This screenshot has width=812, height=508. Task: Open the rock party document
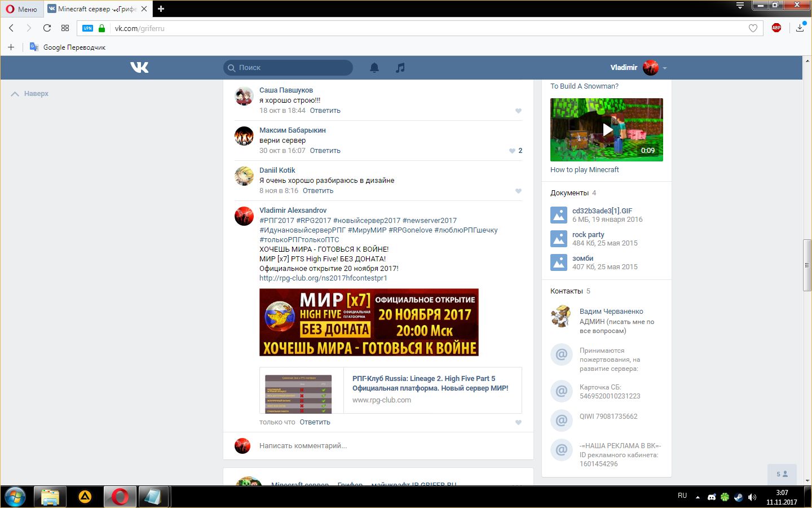tap(588, 235)
